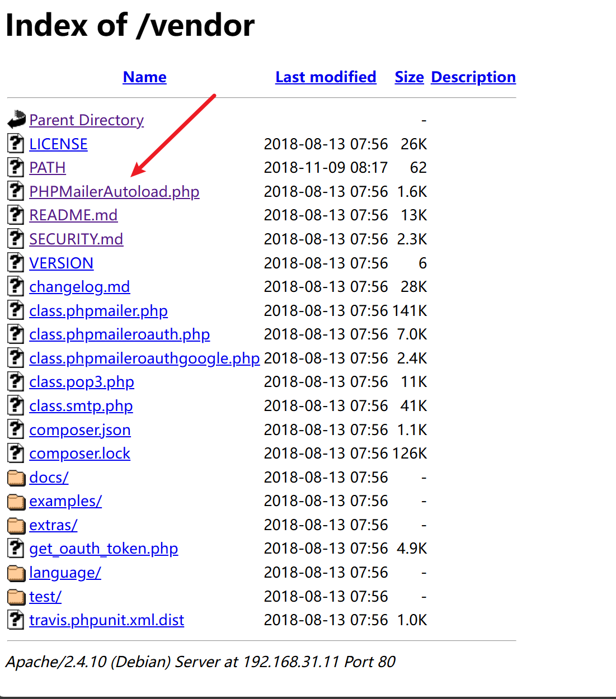
Task: Click the file icon next to class.phpmailer.php
Action: [16, 310]
